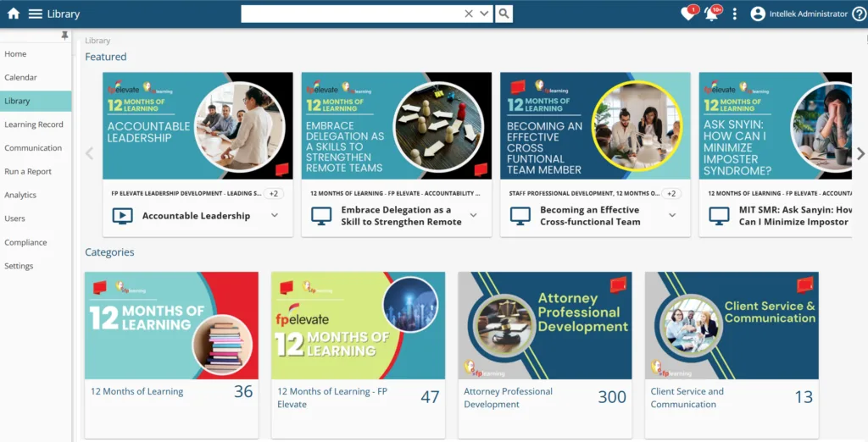The image size is (868, 442).
Task: Click monitor icon beside Embrace Delegation
Action: 321,216
